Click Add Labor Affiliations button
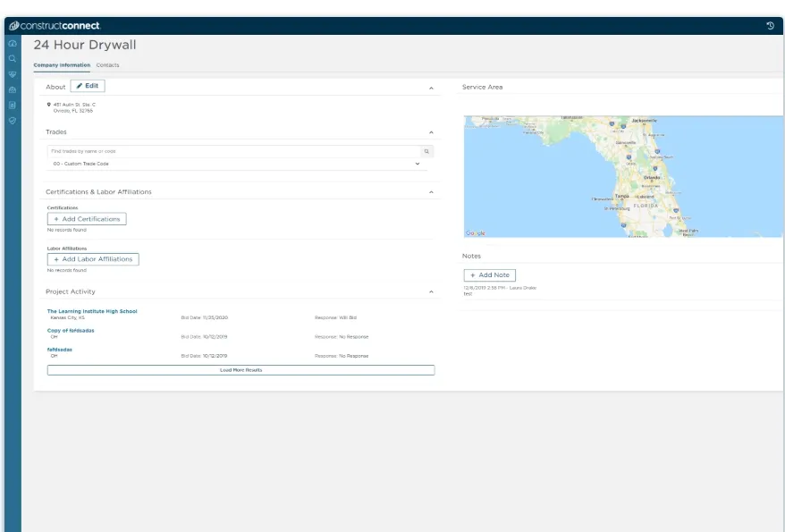 tap(93, 259)
